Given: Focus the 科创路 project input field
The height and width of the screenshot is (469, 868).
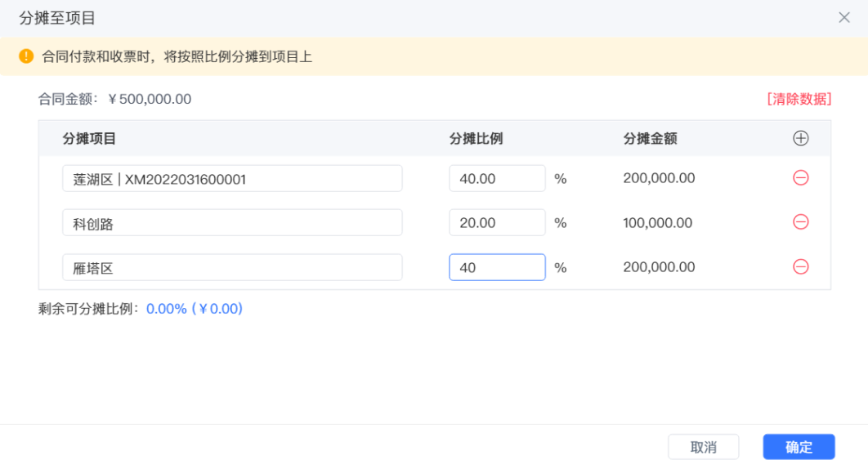Looking at the screenshot, I should tap(232, 222).
